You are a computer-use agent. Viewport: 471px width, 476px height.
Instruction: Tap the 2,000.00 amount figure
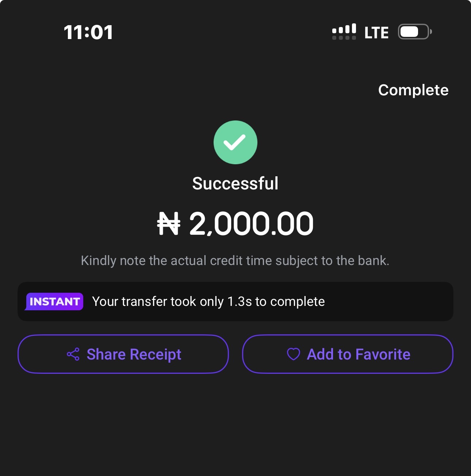pyautogui.click(x=251, y=224)
